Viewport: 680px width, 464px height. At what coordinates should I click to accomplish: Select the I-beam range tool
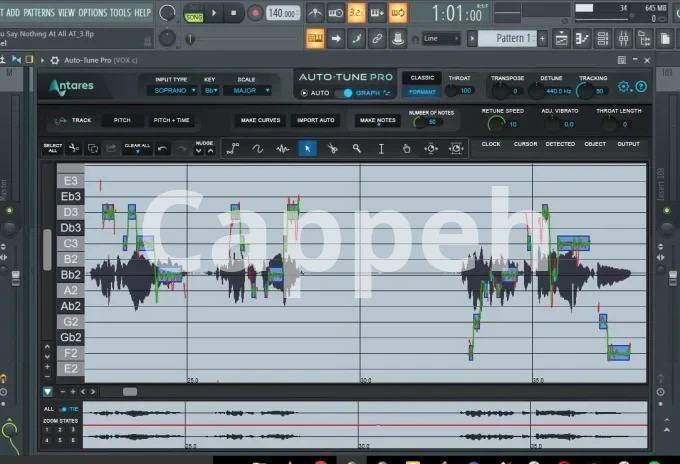[x=381, y=148]
